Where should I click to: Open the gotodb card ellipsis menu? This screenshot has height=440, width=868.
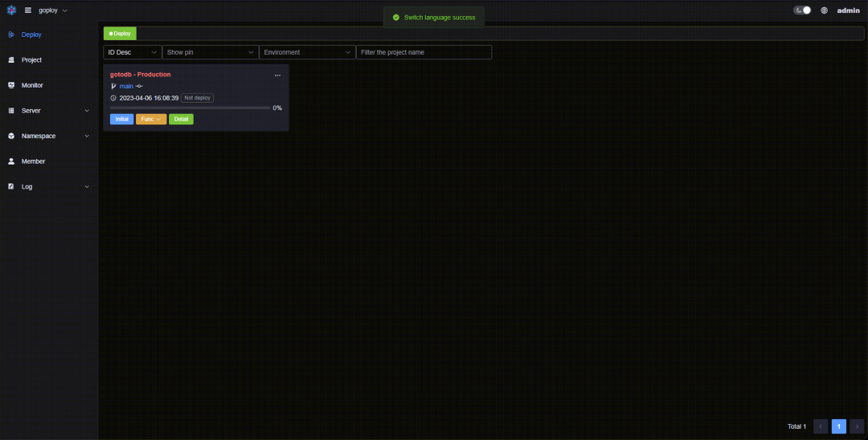tap(277, 75)
